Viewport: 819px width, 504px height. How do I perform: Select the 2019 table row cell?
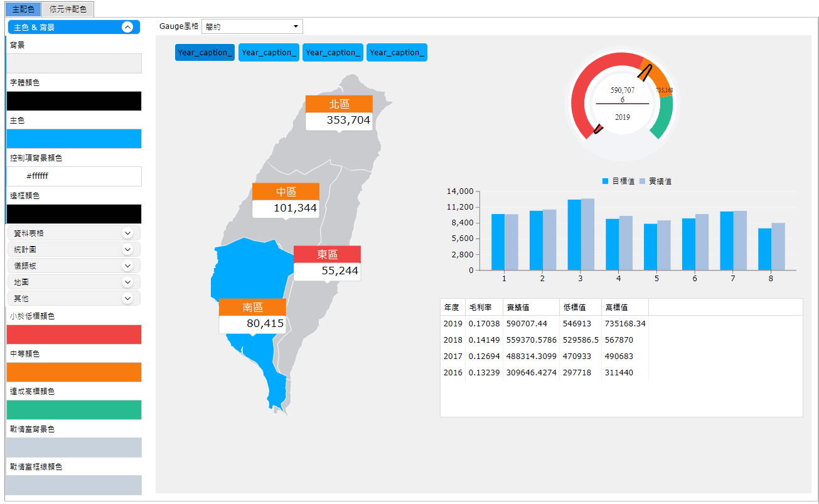(452, 324)
